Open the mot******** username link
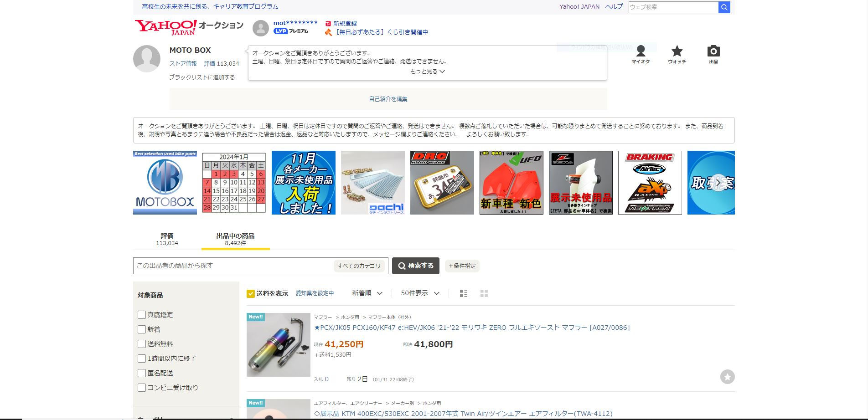 (295, 23)
